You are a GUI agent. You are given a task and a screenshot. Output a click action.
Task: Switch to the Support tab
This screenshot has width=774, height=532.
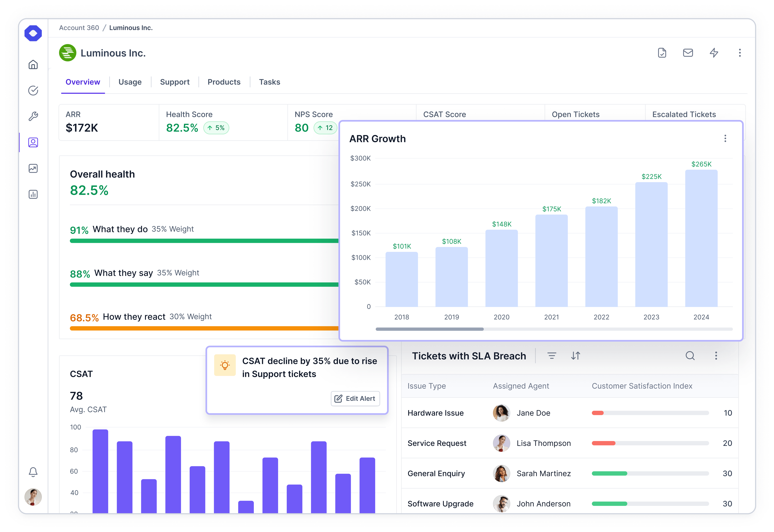tap(175, 82)
